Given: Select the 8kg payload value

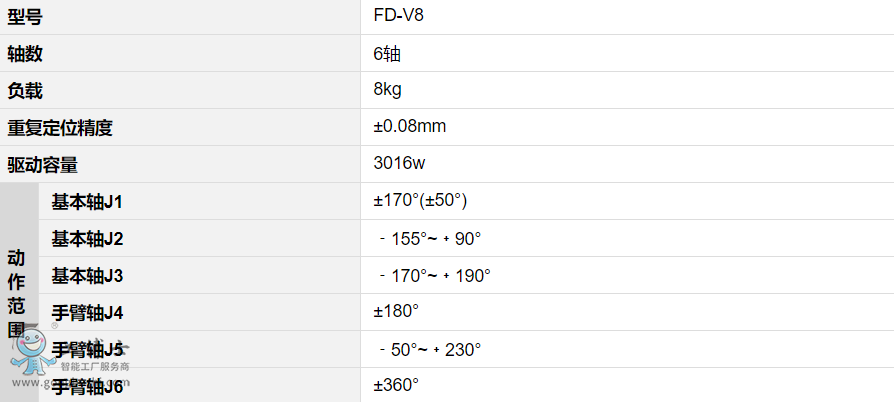Looking at the screenshot, I should coord(387,90).
